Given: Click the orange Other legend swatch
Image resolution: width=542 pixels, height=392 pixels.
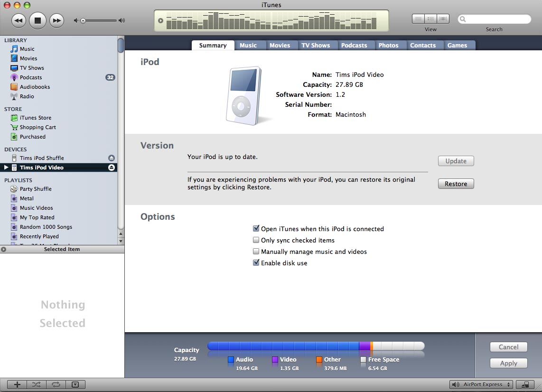Looking at the screenshot, I should pyautogui.click(x=319, y=360).
